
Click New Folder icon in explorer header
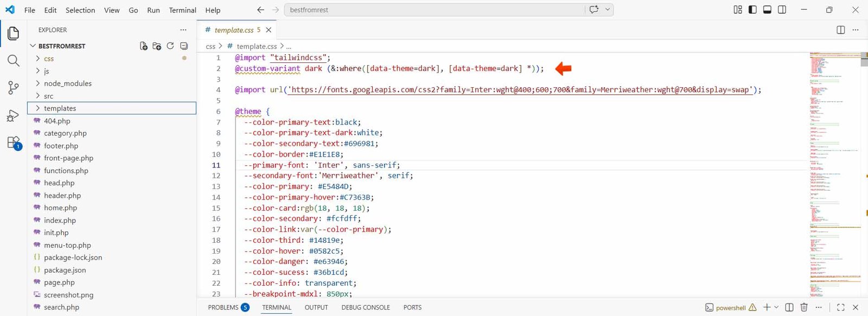(x=157, y=46)
